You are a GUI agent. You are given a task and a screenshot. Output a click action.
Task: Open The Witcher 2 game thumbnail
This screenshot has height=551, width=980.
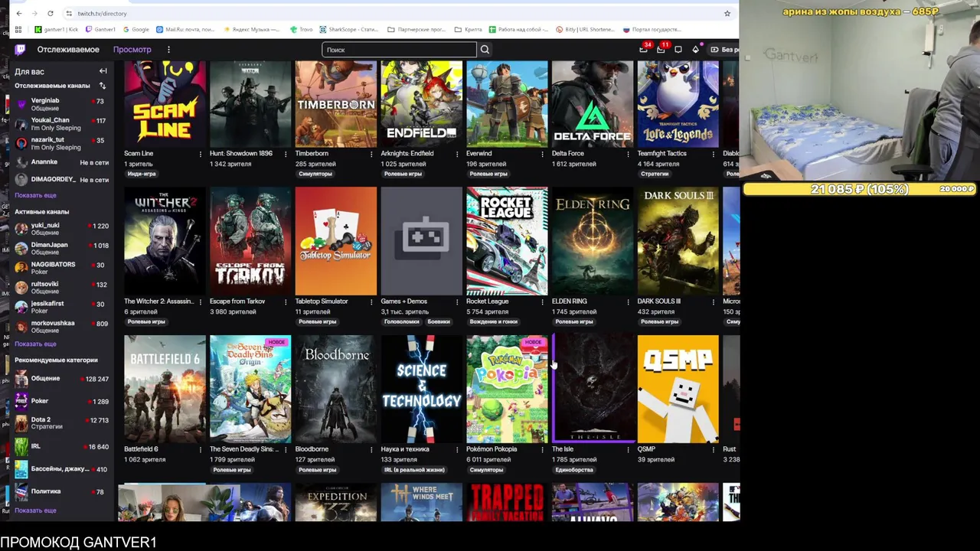coord(165,241)
